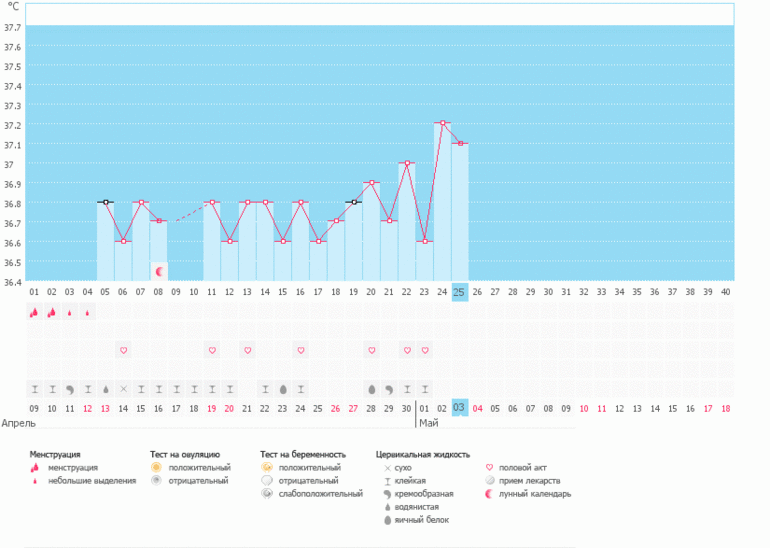
Task: Click the highlighted cycle day 25 label
Action: coord(459,292)
